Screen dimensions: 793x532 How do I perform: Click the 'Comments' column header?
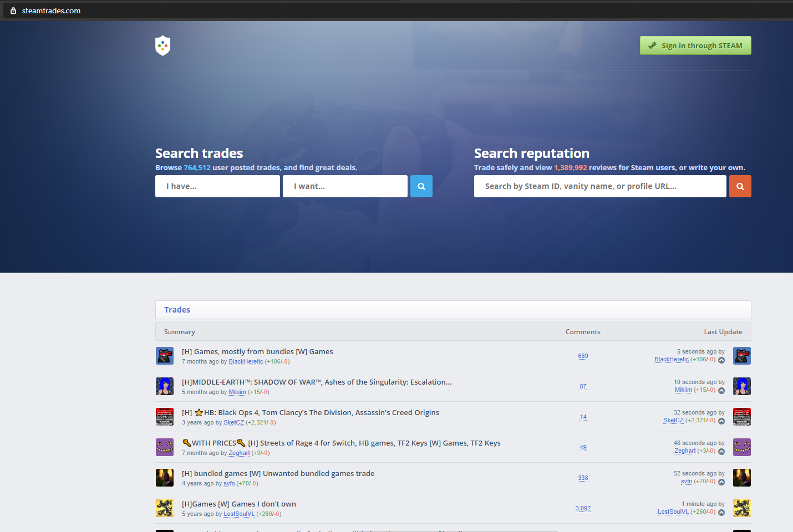[583, 332]
